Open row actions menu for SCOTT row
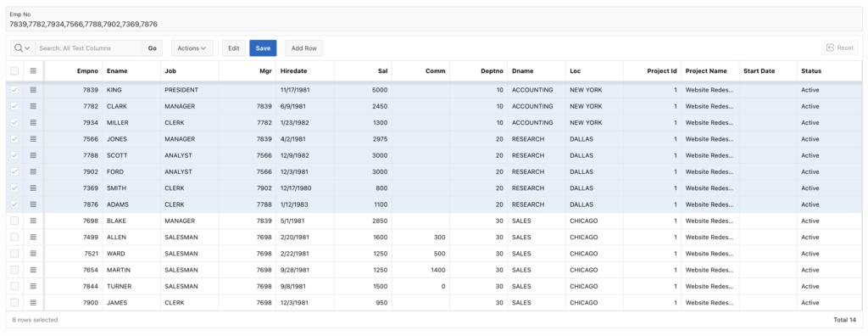 pyautogui.click(x=33, y=155)
